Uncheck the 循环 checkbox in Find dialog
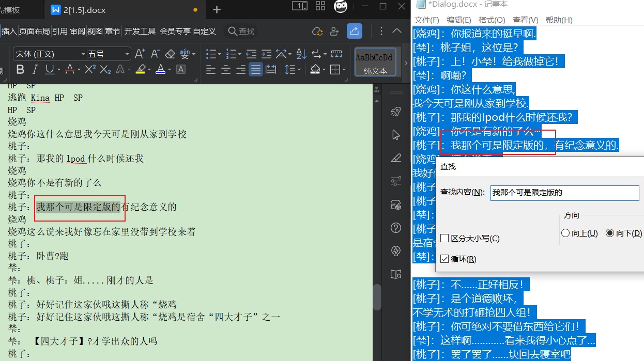The width and height of the screenshot is (644, 361). pos(444,259)
